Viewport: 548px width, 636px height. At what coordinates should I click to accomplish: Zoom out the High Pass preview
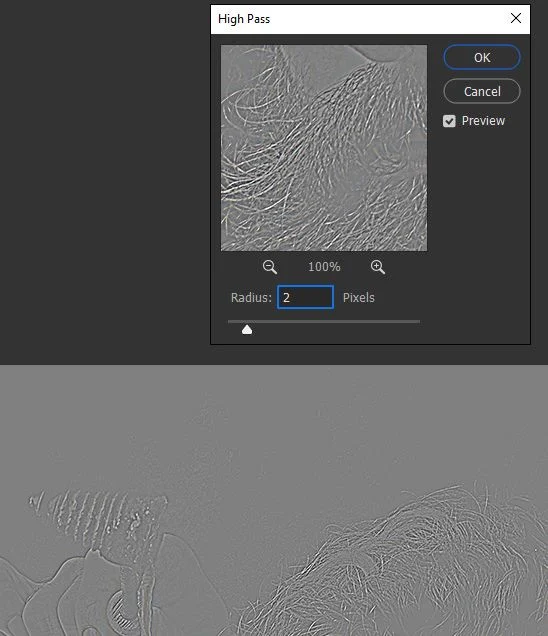(x=270, y=267)
